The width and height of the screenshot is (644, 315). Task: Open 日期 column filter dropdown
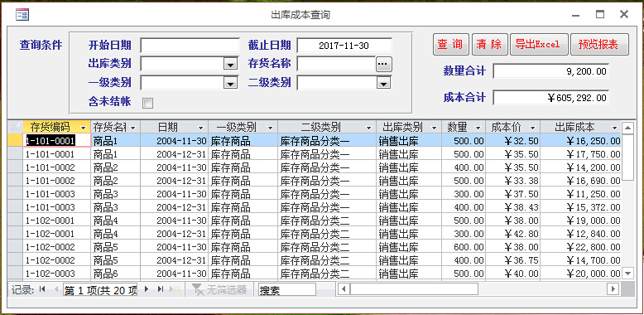coord(200,127)
